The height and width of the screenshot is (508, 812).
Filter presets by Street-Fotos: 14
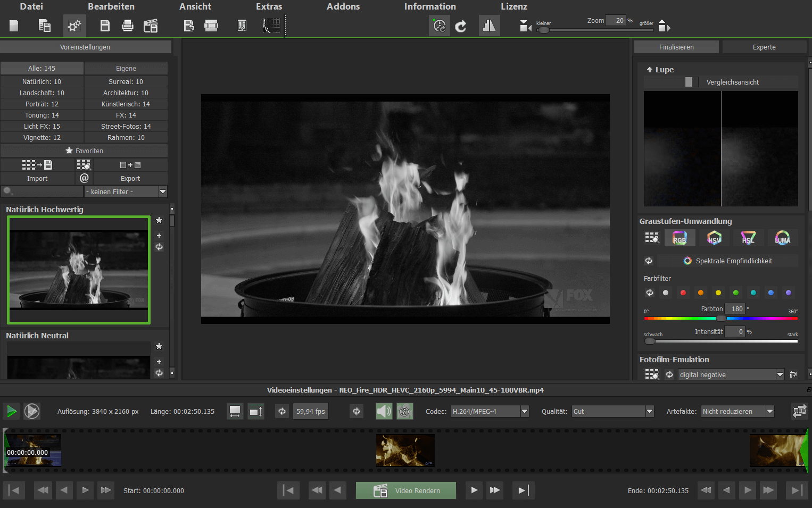pyautogui.click(x=126, y=126)
